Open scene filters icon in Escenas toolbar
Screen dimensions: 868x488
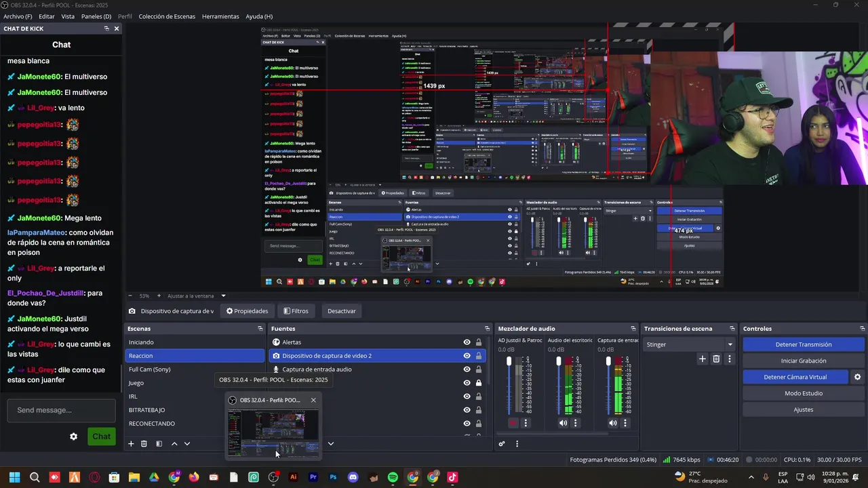159,444
